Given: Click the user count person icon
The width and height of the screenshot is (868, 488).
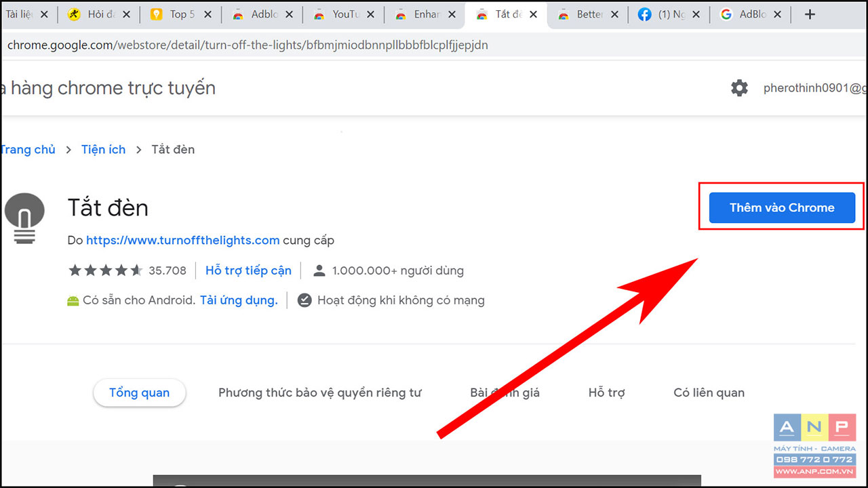Looking at the screenshot, I should tap(319, 270).
